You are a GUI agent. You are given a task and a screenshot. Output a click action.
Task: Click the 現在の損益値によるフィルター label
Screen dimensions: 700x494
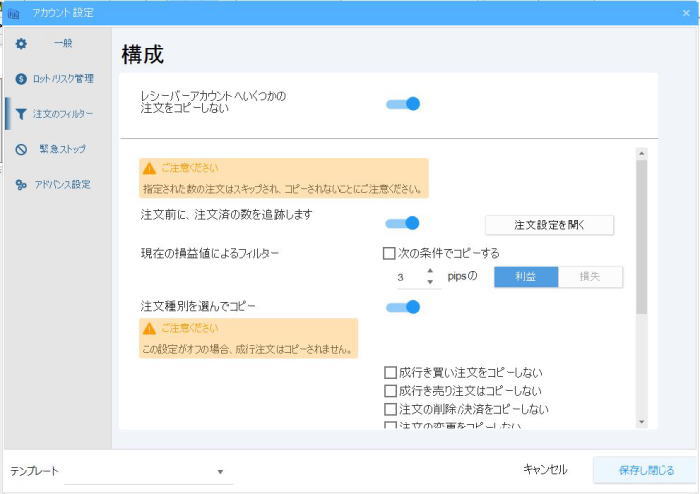pos(210,253)
